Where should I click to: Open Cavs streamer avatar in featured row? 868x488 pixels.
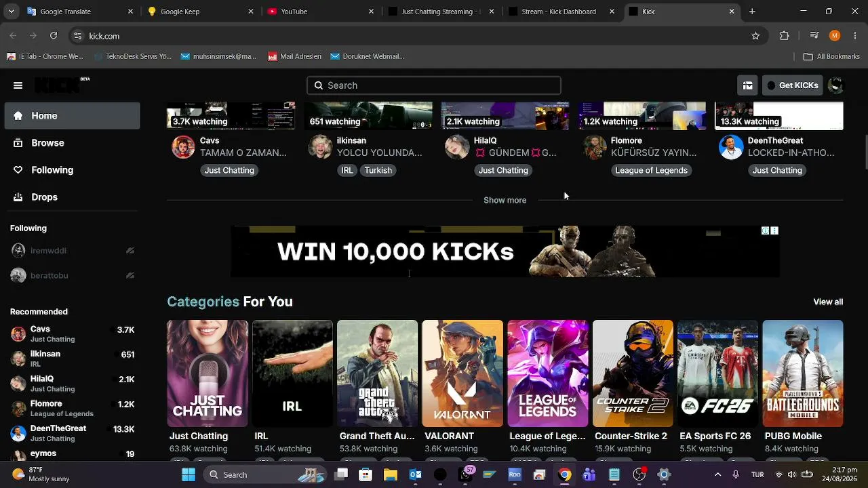tap(183, 147)
